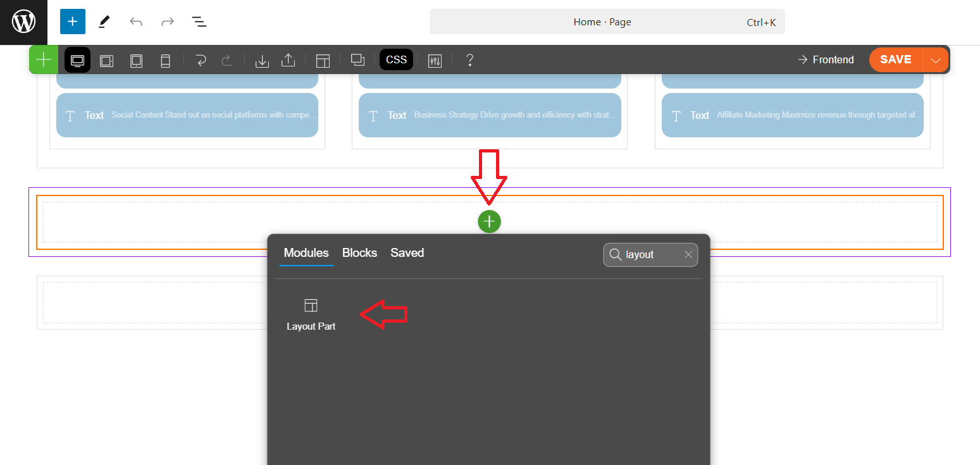Click the green builder add plus button
Image resolution: width=980 pixels, height=465 pixels.
click(x=44, y=60)
